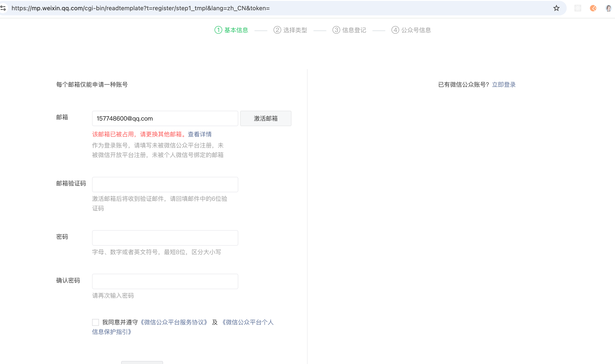Screen dimensions: 615x364
Task: Click the 密码 password field
Action: 165,238
